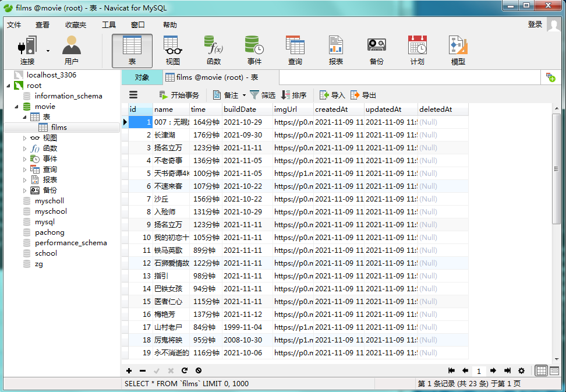566x392 pixels.
Task: Click the buildDate column header
Action: (247, 110)
